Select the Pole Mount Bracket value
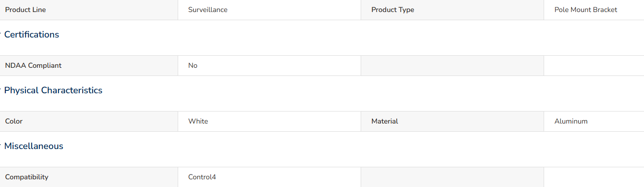The image size is (644, 187). [585, 10]
